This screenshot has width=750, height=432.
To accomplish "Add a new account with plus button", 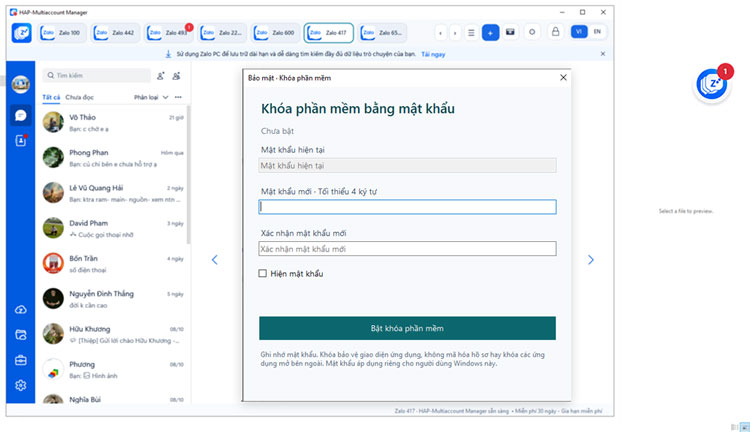I will click(490, 33).
